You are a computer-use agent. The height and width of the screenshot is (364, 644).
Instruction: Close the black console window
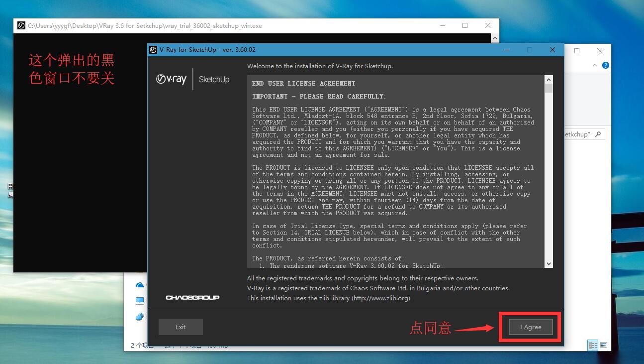click(x=488, y=25)
